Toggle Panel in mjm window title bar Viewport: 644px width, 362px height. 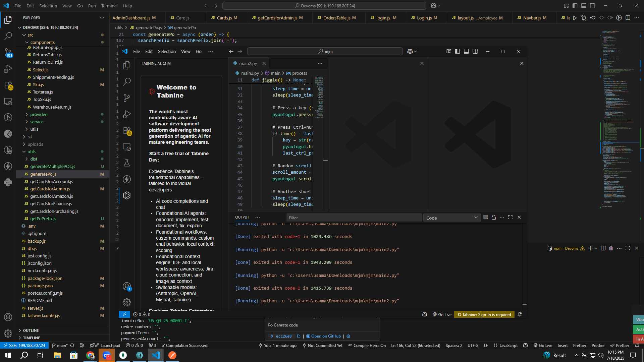[466, 51]
